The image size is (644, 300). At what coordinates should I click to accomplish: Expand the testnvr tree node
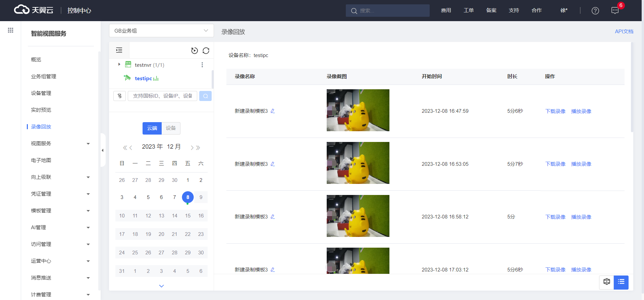(x=119, y=64)
